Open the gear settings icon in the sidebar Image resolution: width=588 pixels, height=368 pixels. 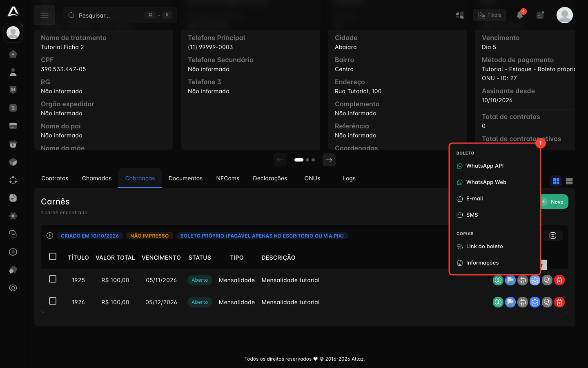coord(13,216)
